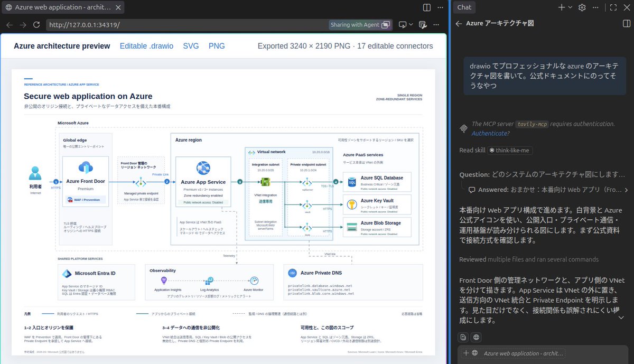Viewport: 634px width, 364px height.
Task: Click the Application Insights icon
Action: tap(164, 281)
